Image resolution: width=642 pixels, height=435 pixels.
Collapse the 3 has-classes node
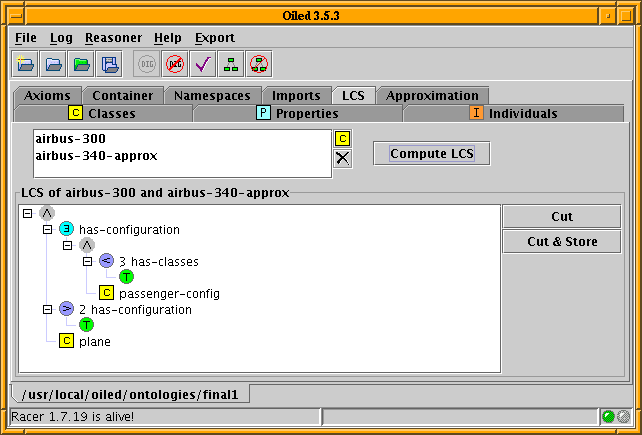(87, 261)
